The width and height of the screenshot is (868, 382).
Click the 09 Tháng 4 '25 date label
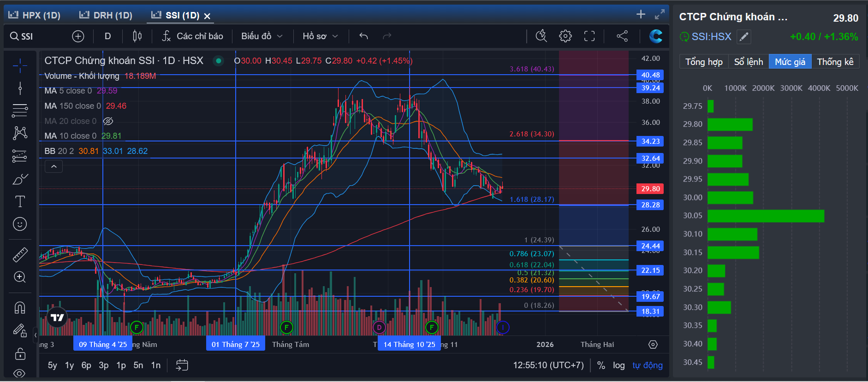pos(103,344)
